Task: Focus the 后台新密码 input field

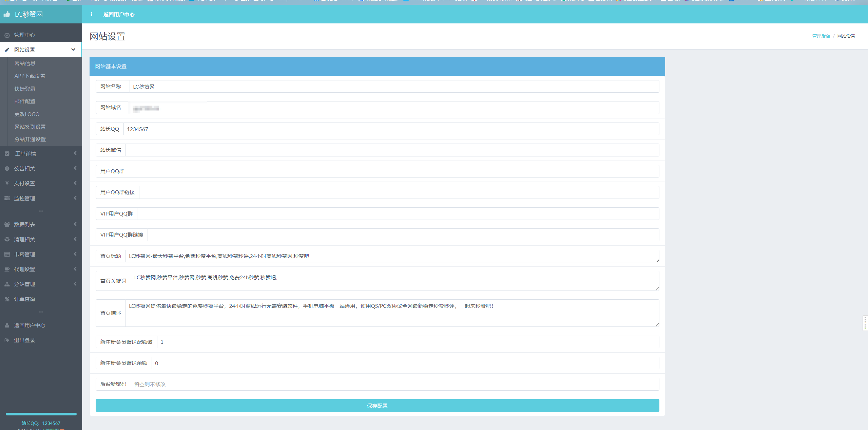Action: click(x=394, y=384)
